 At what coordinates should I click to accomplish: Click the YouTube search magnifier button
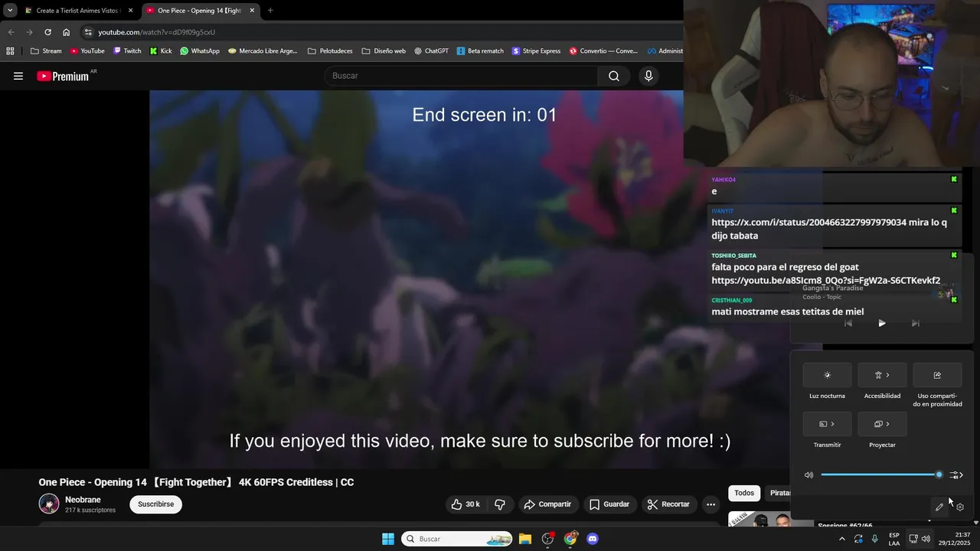[x=614, y=76]
